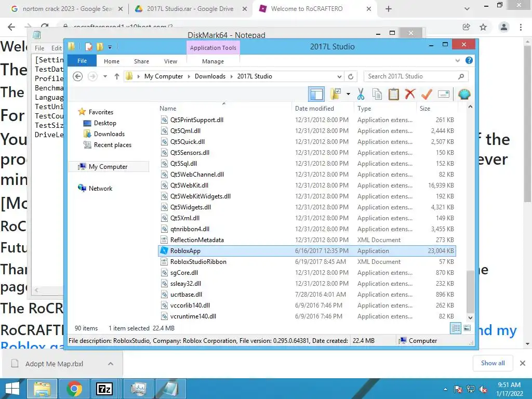Refresh the 2017L Studio folder
Viewport: 532px width, 399px height.
pyautogui.click(x=351, y=76)
